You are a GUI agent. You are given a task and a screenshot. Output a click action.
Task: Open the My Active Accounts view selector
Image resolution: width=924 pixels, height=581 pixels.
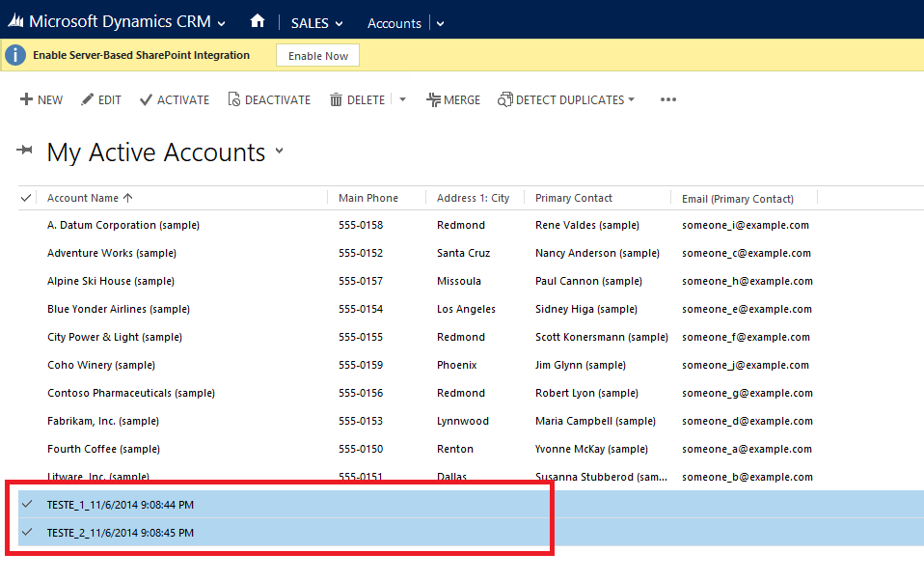pyautogui.click(x=280, y=152)
